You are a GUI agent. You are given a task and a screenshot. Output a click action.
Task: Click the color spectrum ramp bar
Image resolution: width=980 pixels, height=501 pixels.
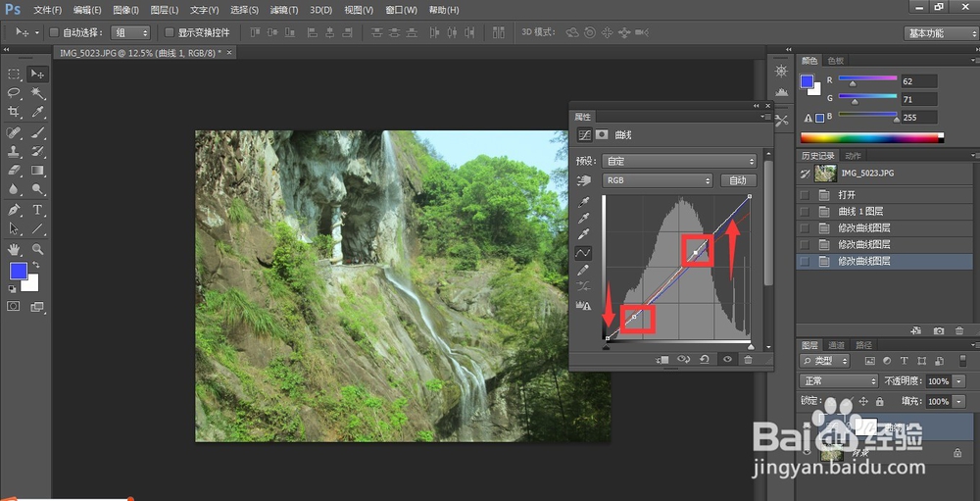click(872, 137)
